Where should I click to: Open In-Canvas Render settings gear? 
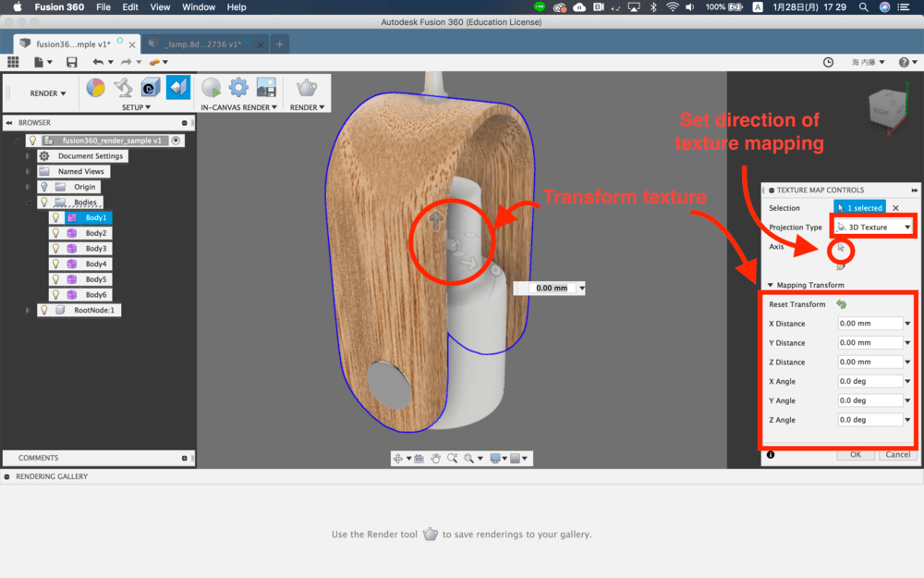pyautogui.click(x=238, y=86)
